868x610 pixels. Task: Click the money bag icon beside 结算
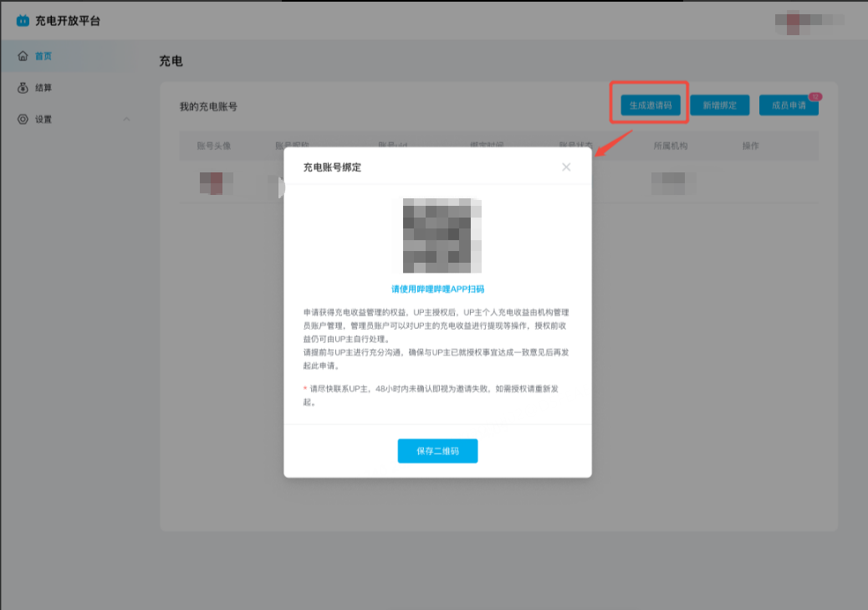click(x=23, y=88)
